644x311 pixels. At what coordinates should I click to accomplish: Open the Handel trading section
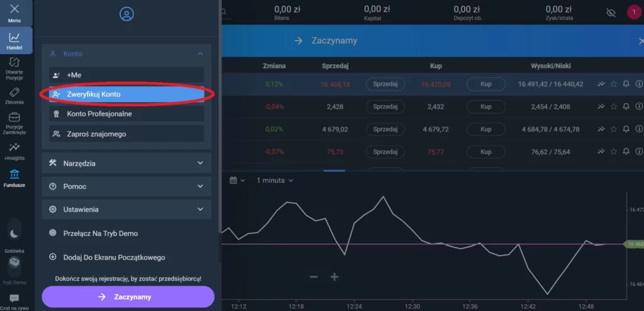tap(14, 42)
